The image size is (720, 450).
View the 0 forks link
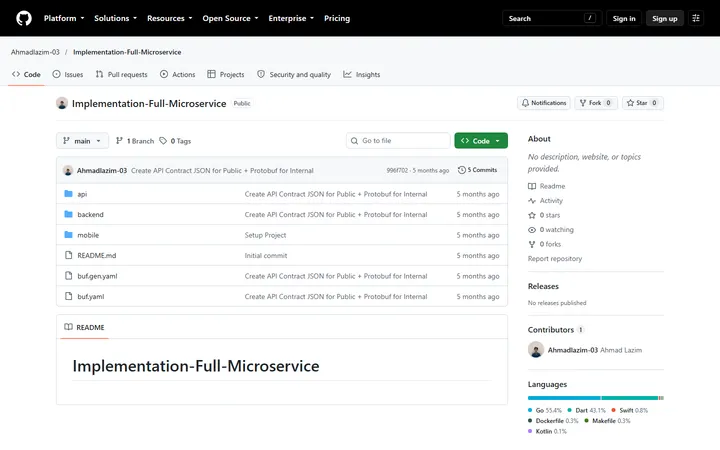pos(544,244)
